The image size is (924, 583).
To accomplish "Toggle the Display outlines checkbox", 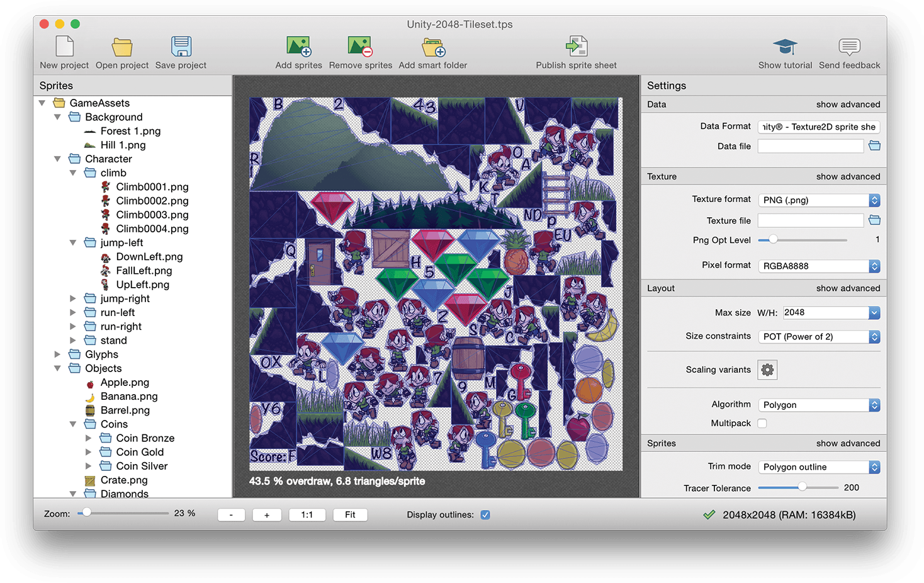I will tap(485, 514).
